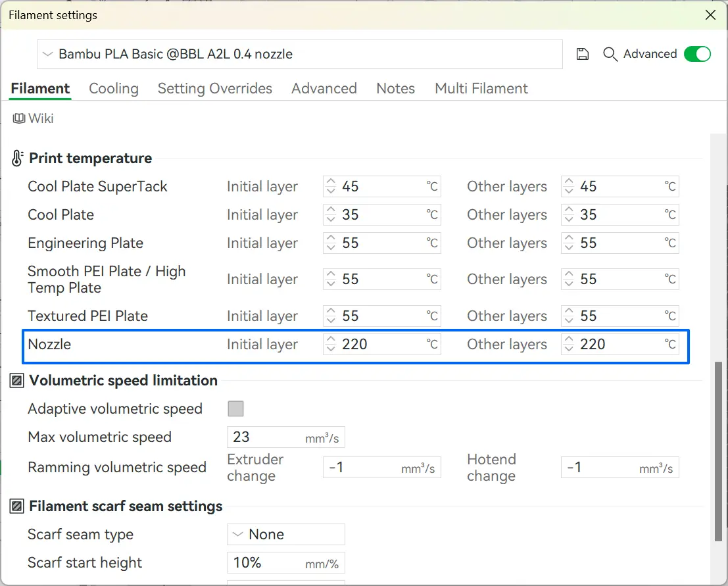Screen dimensions: 728x586
Task: Open the Setting Overrides tab
Action: 215,88
